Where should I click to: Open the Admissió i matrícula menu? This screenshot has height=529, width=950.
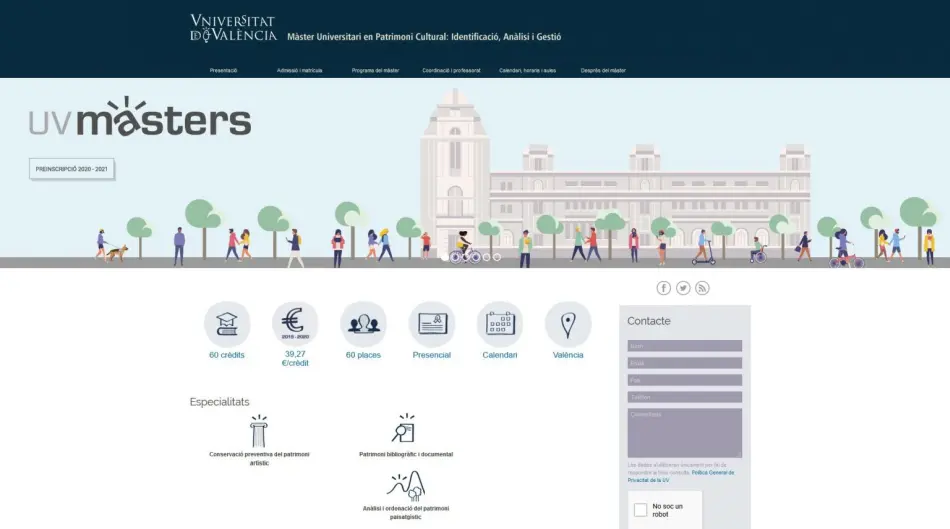pos(299,70)
